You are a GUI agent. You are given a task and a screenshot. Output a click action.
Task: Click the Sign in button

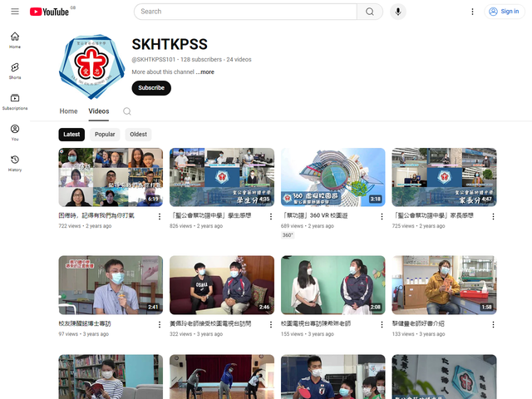point(504,12)
